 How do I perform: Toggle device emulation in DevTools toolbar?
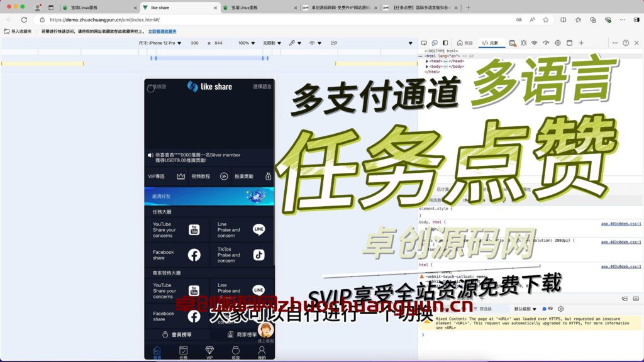tap(435, 43)
